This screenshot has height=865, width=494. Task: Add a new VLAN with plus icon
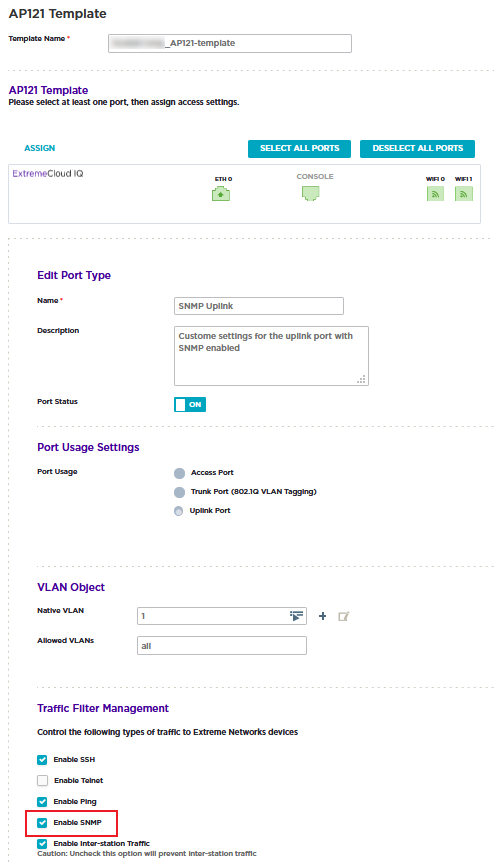[323, 616]
